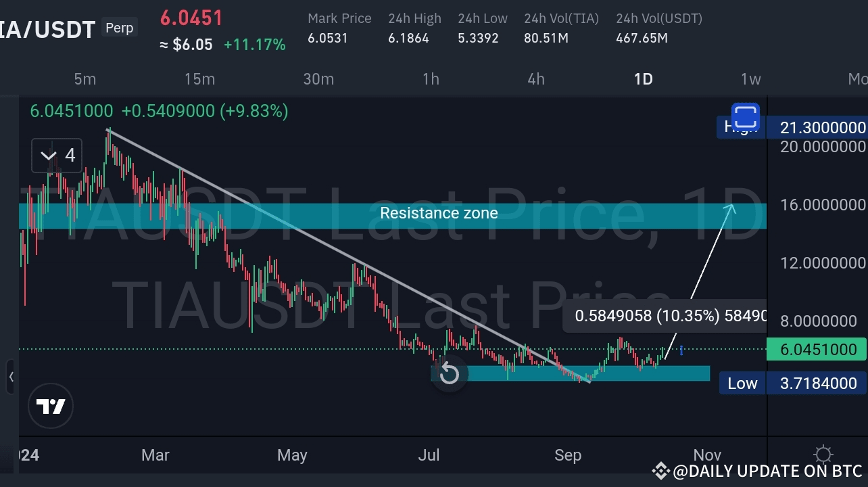The width and height of the screenshot is (868, 487).
Task: Switch chart to 4h interval
Action: pos(536,79)
